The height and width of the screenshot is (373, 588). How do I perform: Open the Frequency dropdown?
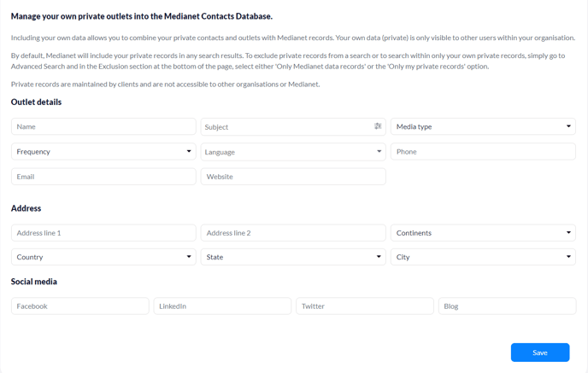(103, 152)
